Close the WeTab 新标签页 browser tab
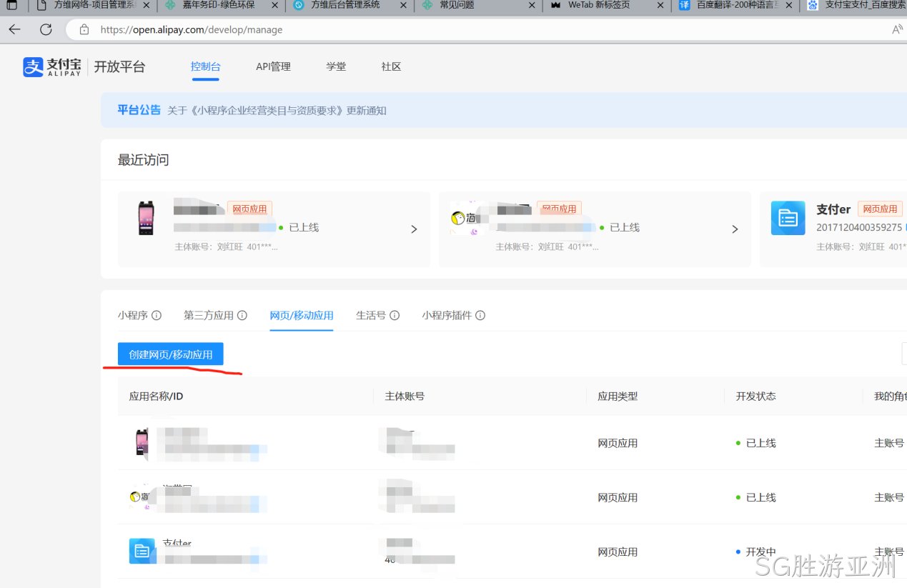 pos(660,5)
